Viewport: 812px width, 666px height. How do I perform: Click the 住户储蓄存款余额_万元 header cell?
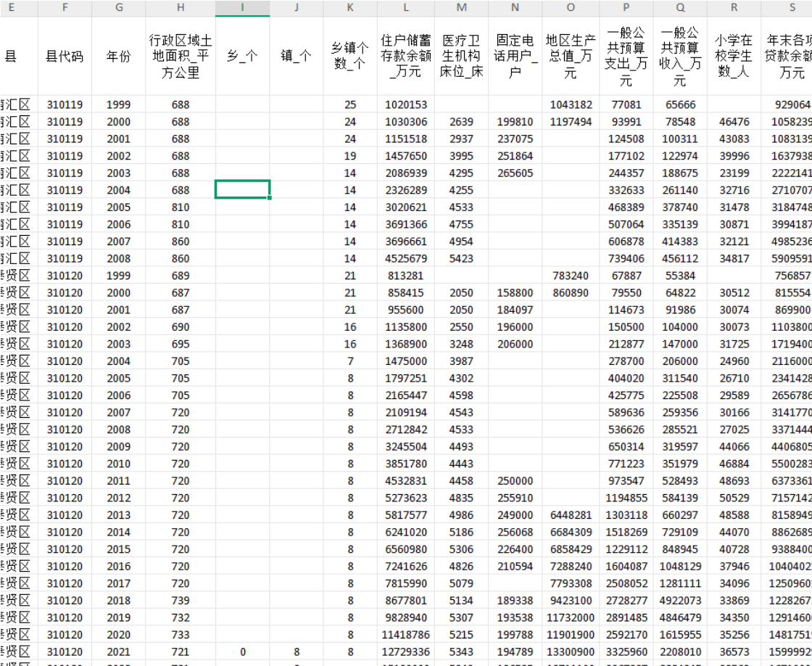click(x=405, y=56)
